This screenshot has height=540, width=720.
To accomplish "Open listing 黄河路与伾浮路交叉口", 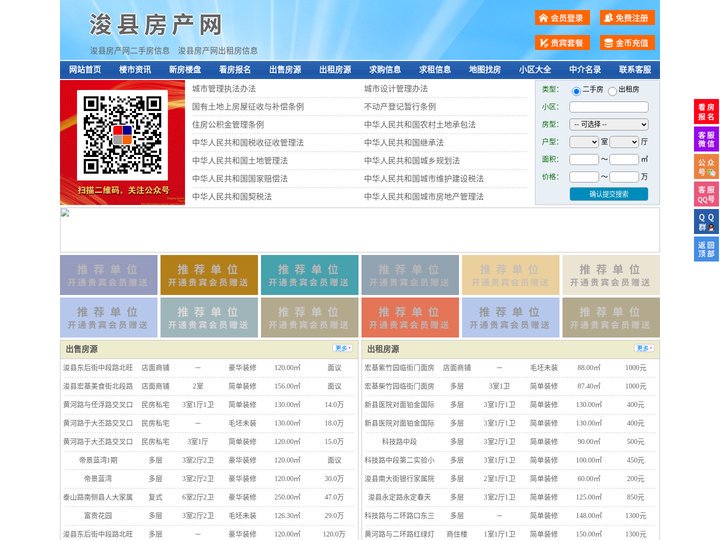I will [98, 405].
